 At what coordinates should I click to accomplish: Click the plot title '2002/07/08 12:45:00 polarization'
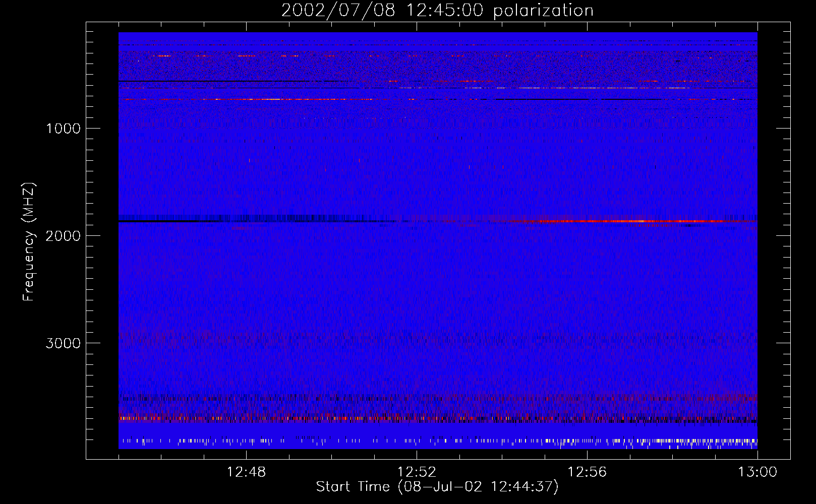click(x=437, y=11)
